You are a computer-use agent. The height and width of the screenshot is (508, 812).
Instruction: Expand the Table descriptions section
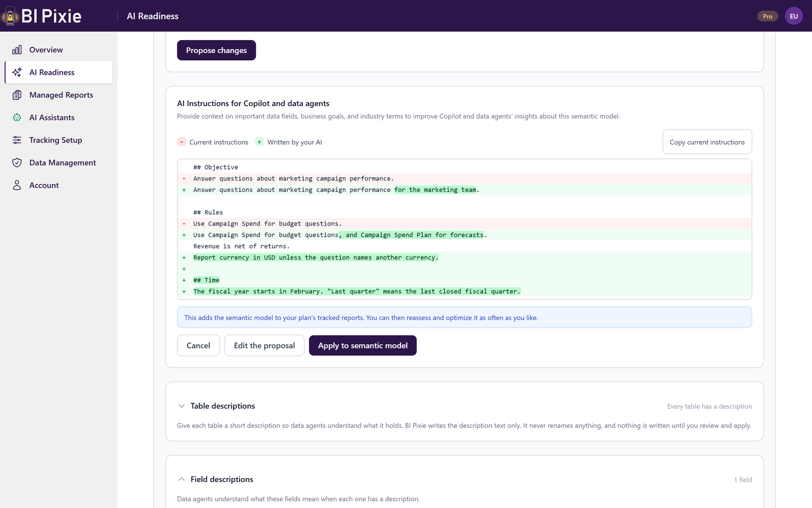[181, 406]
